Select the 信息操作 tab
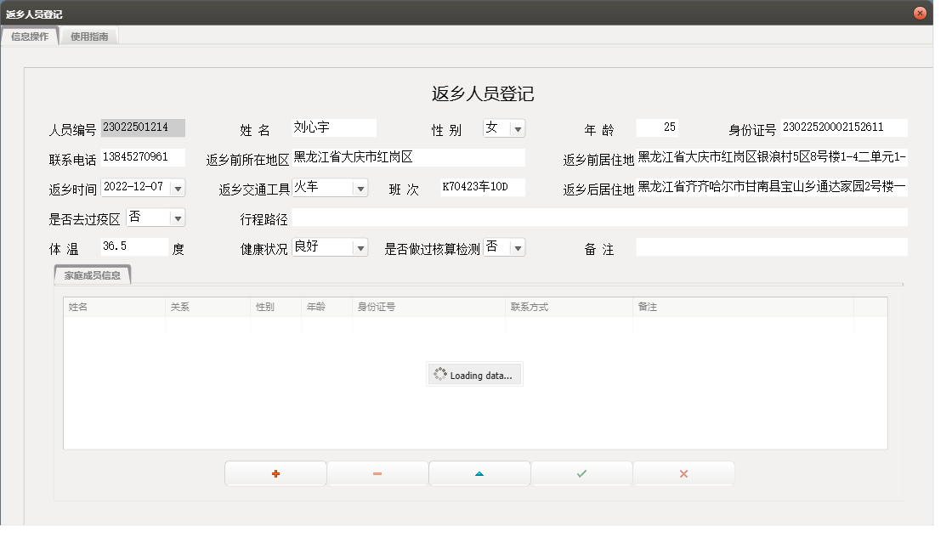The height and width of the screenshot is (560, 952). point(31,37)
